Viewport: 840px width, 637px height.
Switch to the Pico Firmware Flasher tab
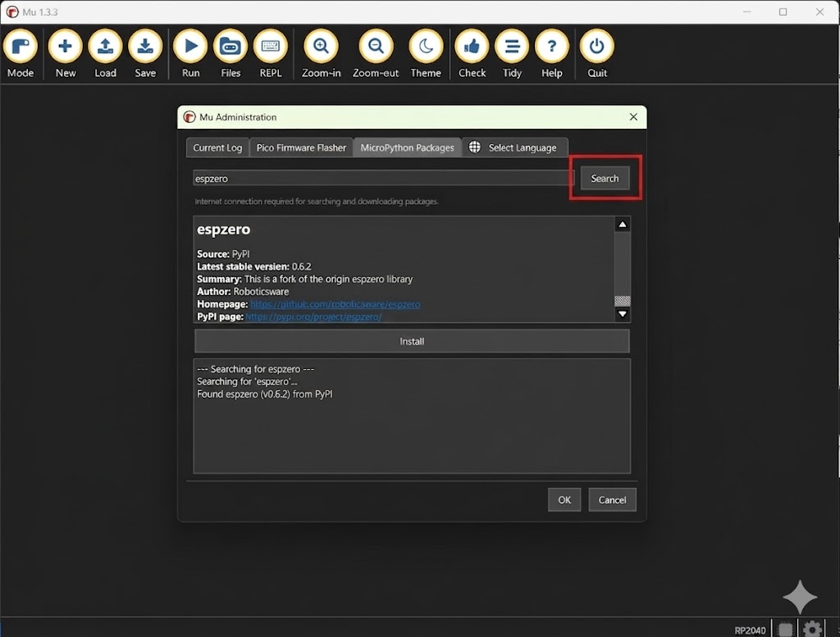tap(301, 148)
